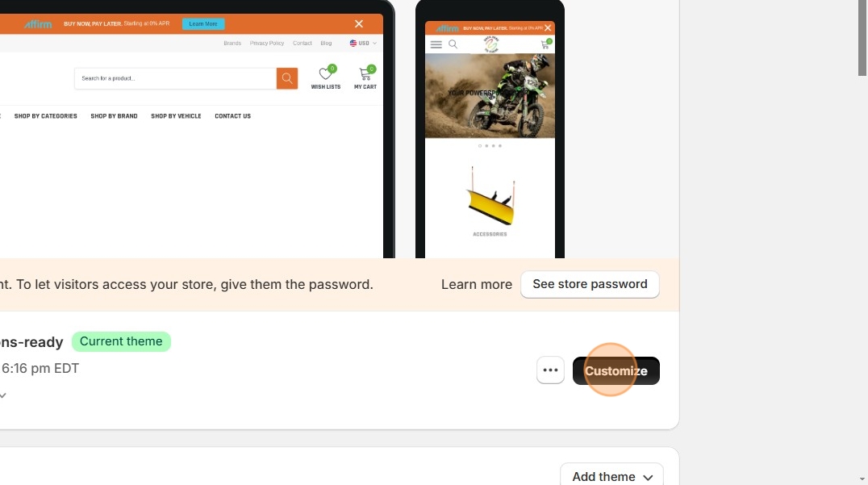
Task: Click the Affirm Learn More button
Action: click(x=203, y=24)
